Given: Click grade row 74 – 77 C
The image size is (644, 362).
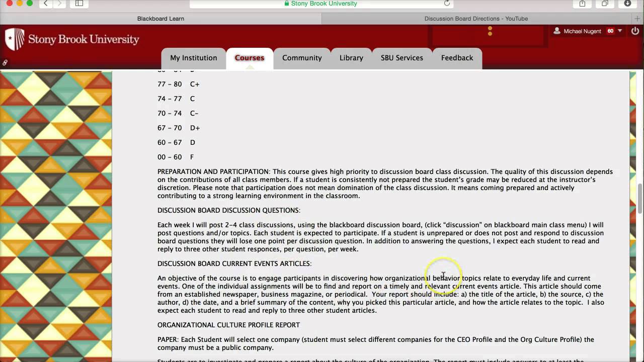Looking at the screenshot, I should [x=176, y=99].
